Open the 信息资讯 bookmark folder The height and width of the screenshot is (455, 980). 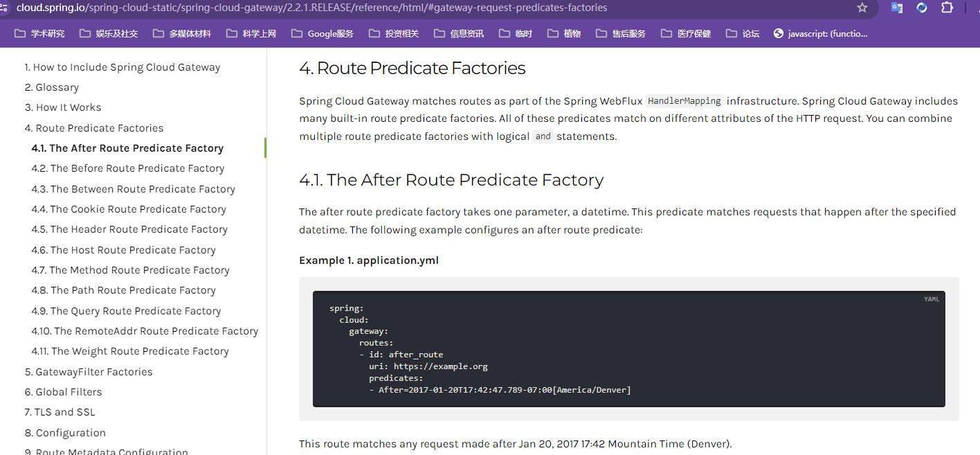(459, 33)
